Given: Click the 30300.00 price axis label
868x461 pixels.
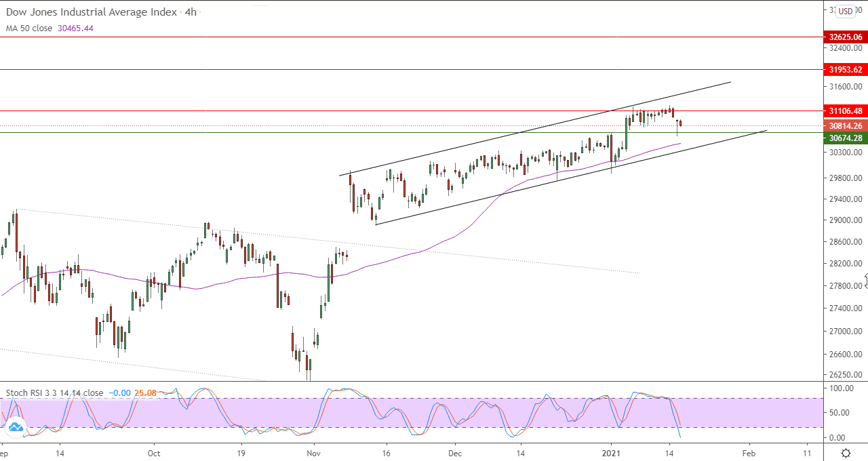Looking at the screenshot, I should click(846, 153).
